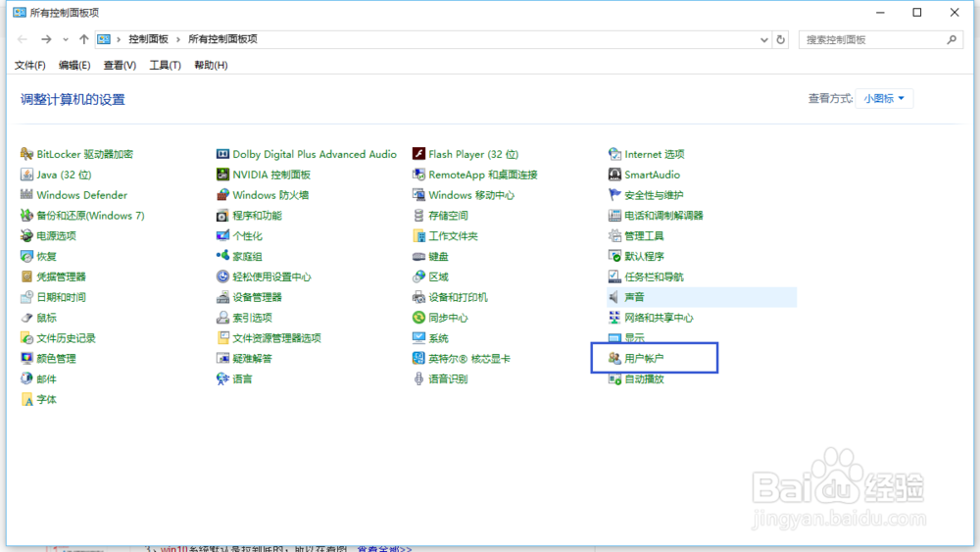The height and width of the screenshot is (552, 980).
Task: Open the 工具(T) menu
Action: 165,65
